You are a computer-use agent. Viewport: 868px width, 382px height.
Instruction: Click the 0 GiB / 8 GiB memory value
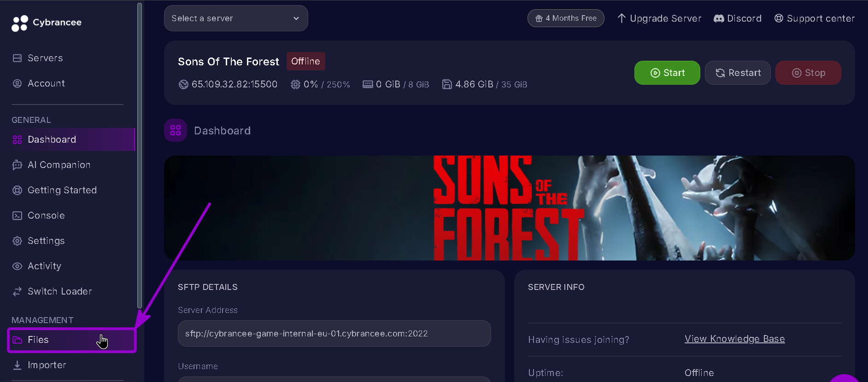click(x=403, y=84)
